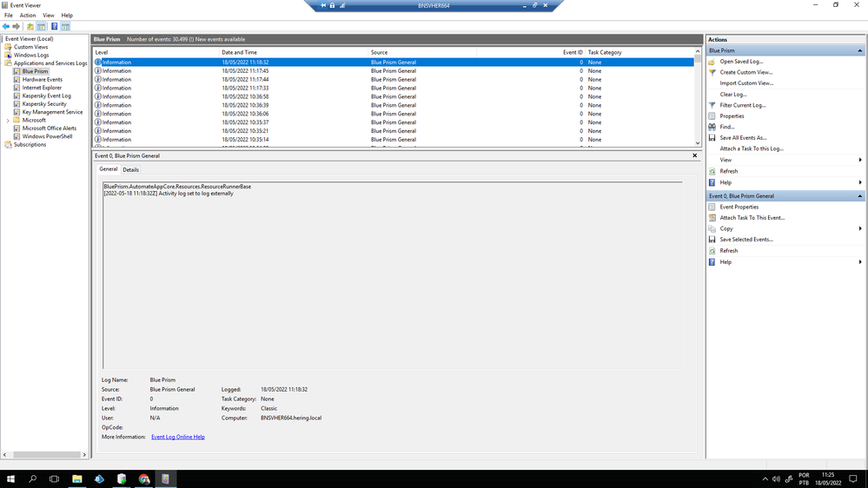The width and height of the screenshot is (868, 488).
Task: Select Windows PowerShell log
Action: (47, 136)
